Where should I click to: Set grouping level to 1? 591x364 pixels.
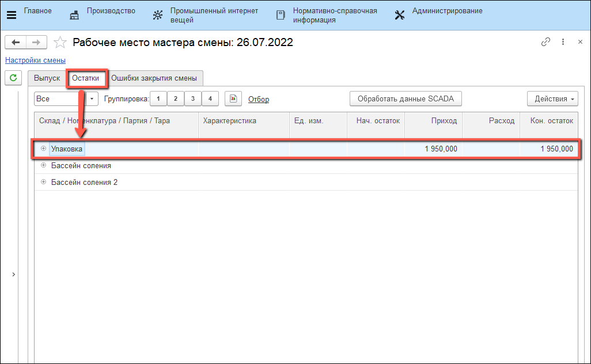[158, 99]
